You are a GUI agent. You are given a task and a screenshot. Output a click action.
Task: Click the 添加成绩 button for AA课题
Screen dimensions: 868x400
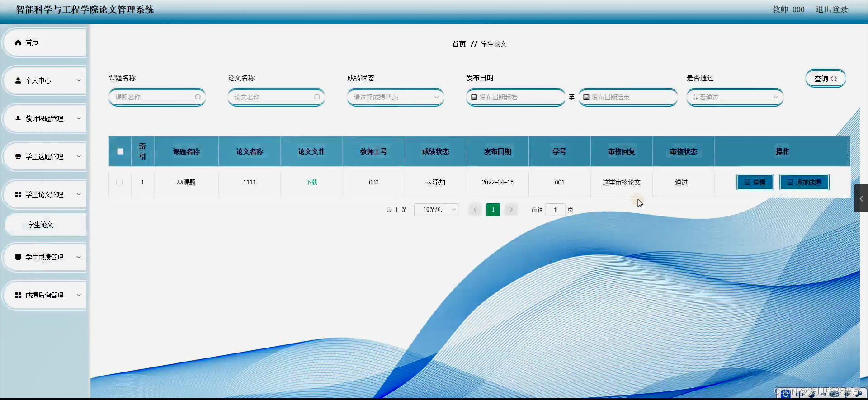click(x=804, y=182)
